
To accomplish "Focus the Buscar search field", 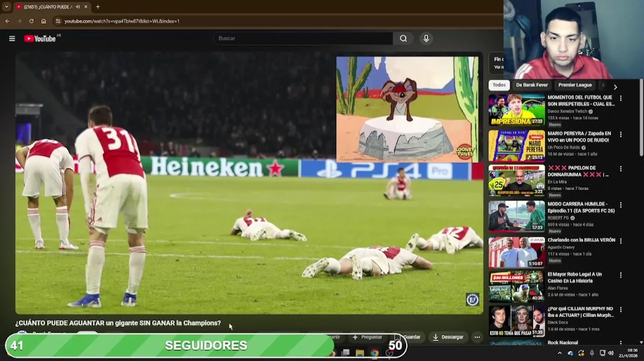I will pyautogui.click(x=303, y=39).
